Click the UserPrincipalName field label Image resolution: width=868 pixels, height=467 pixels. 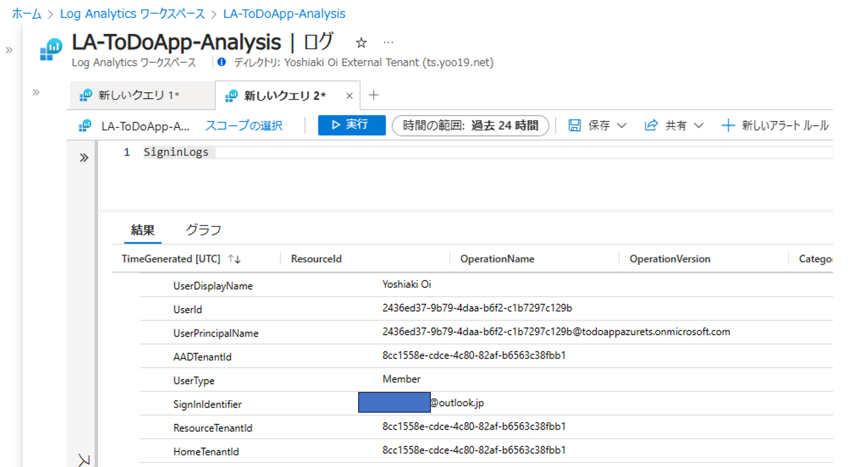click(216, 333)
